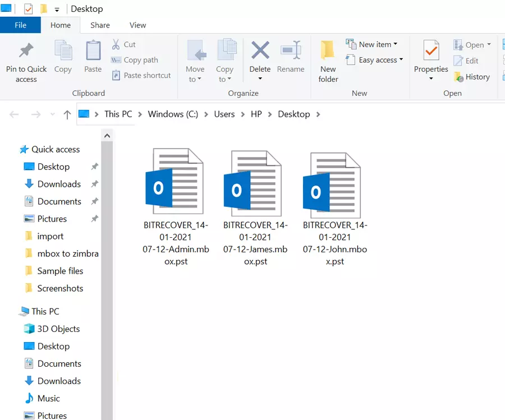Click the Back navigation arrow
Viewport: 505px width, 420px height.
click(x=14, y=114)
